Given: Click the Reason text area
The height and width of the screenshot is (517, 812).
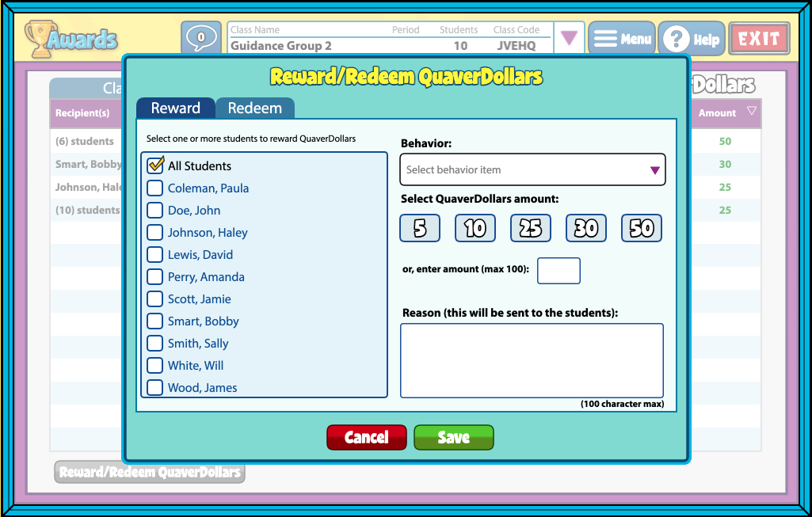Looking at the screenshot, I should pos(532,361).
